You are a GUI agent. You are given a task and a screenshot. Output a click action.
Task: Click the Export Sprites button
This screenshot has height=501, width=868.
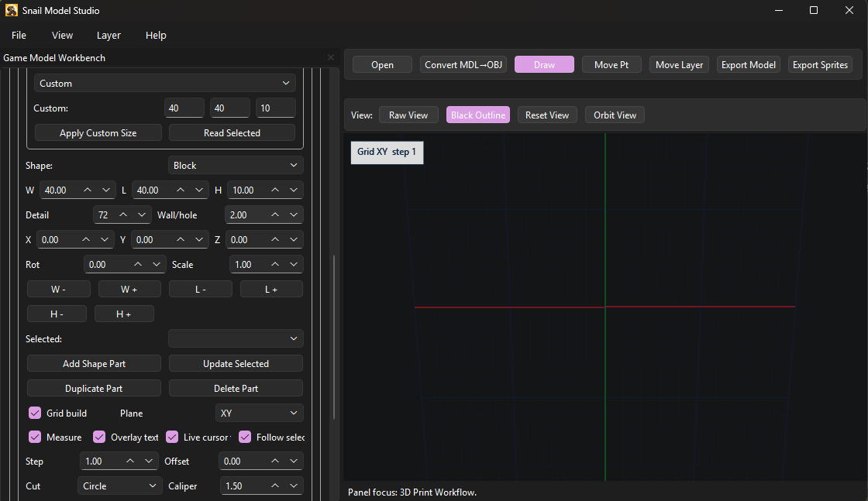820,65
